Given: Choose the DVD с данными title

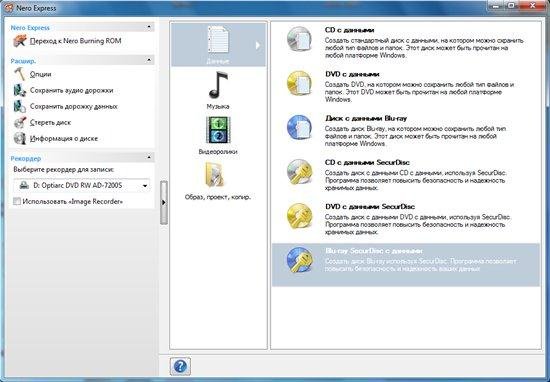Looking at the screenshot, I should [352, 74].
